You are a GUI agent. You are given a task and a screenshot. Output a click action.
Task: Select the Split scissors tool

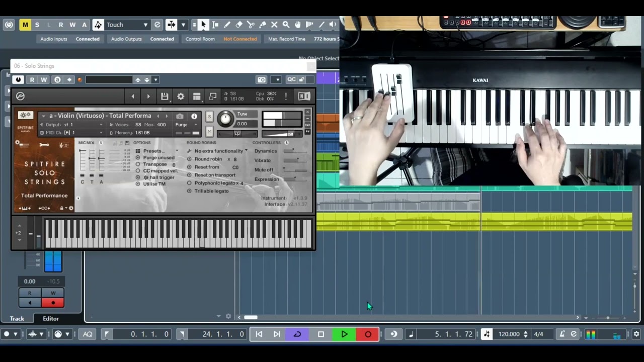point(251,25)
